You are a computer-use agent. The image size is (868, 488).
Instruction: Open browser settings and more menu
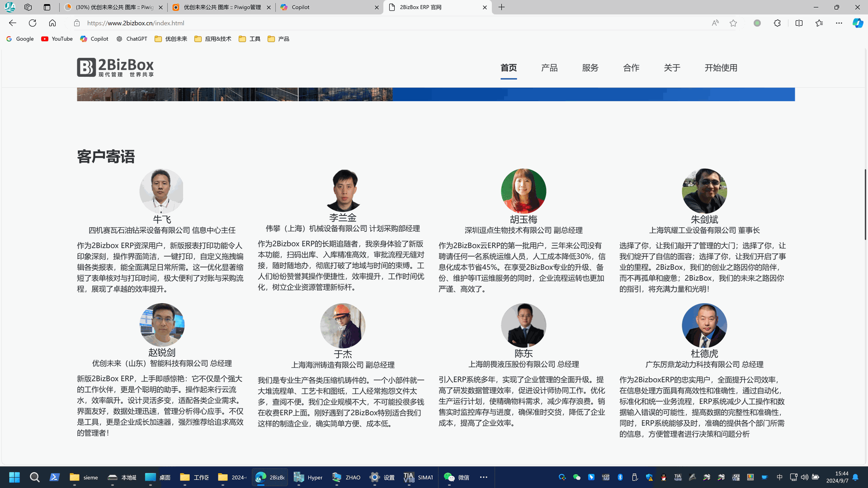coord(839,23)
